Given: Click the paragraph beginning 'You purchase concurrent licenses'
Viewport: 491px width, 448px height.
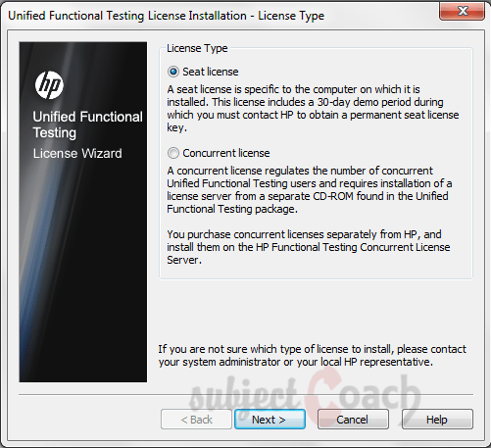Looking at the screenshot, I should click(x=309, y=247).
